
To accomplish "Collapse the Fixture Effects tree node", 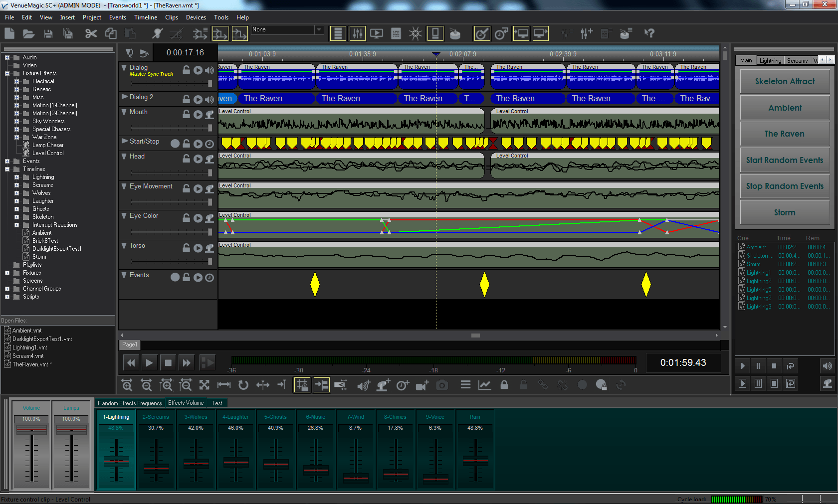I will [x=7, y=73].
